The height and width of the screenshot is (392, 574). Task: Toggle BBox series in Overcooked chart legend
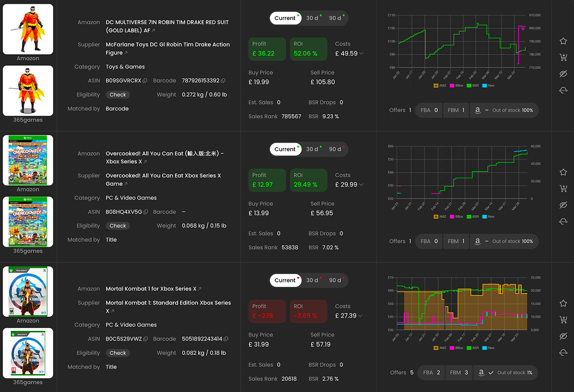pyautogui.click(x=457, y=217)
